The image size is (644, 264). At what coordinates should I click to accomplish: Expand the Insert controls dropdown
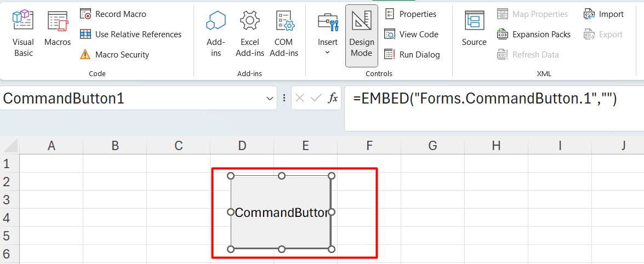[328, 33]
